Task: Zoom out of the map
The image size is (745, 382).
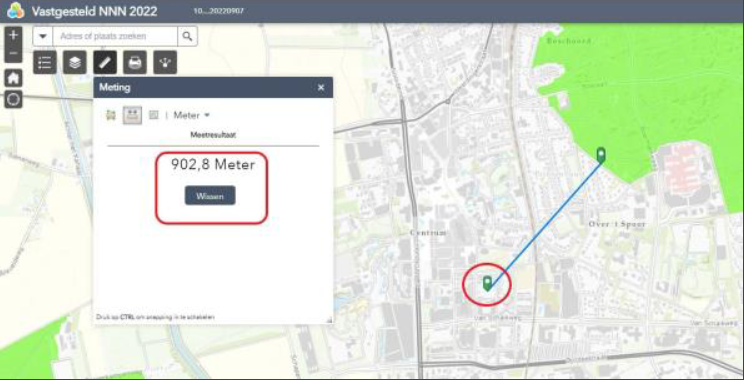Action: 13,54
